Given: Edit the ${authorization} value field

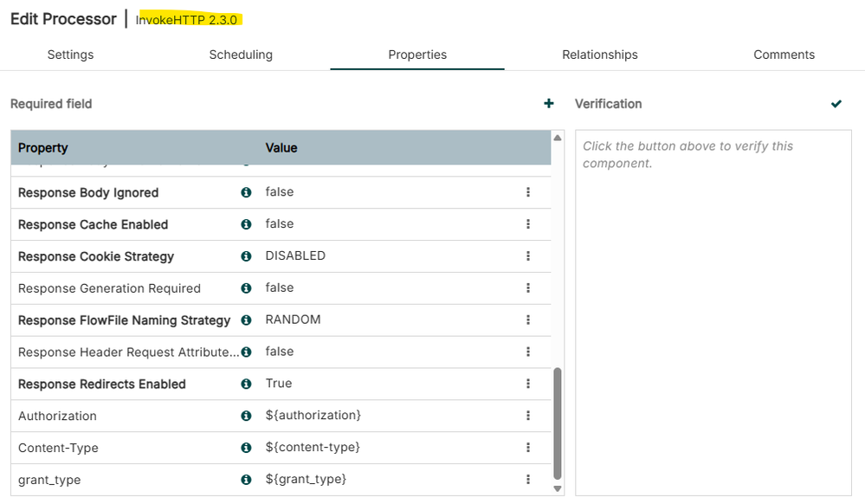Looking at the screenshot, I should (313, 416).
